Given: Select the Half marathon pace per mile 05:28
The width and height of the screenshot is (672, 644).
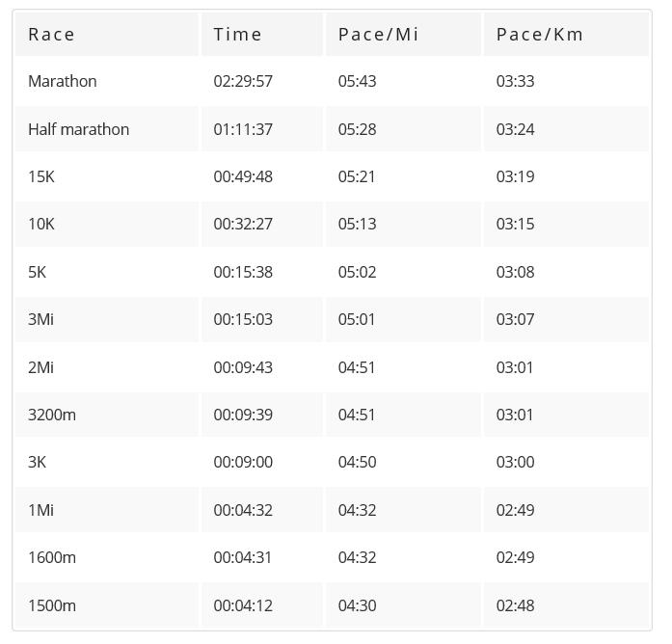Looking at the screenshot, I should [x=357, y=129].
